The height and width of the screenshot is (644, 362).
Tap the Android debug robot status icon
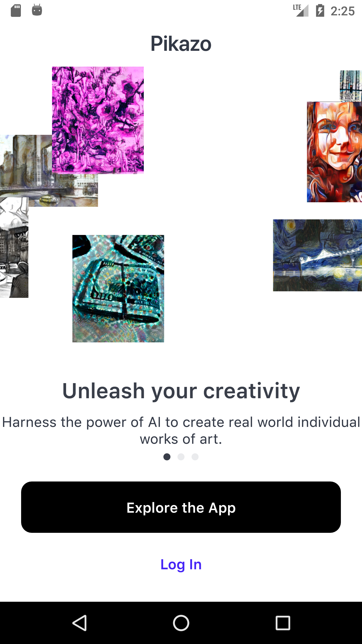coord(37,10)
